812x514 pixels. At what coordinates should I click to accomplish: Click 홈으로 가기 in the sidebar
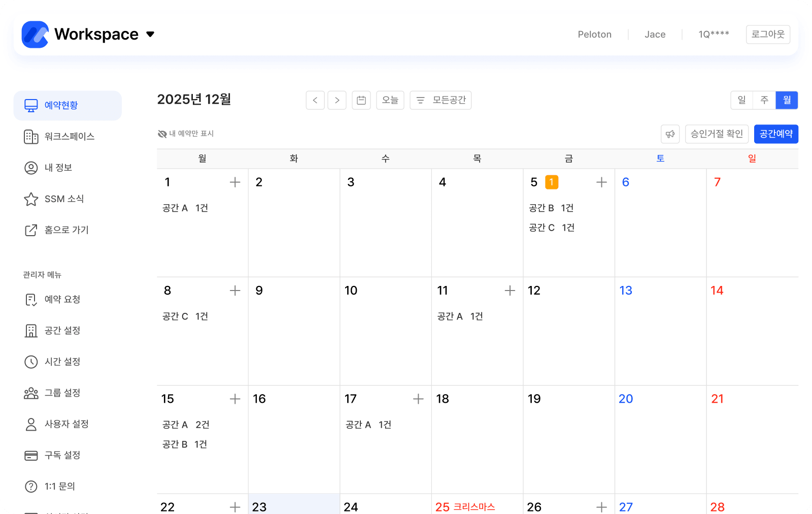(65, 230)
